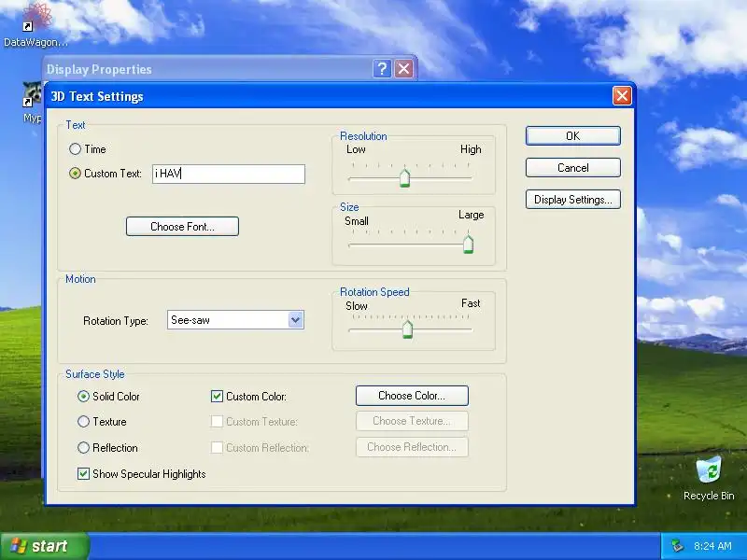Viewport: 747px width, 560px height.
Task: Click the partially hidden raccoon desktop icon
Action: [33, 94]
